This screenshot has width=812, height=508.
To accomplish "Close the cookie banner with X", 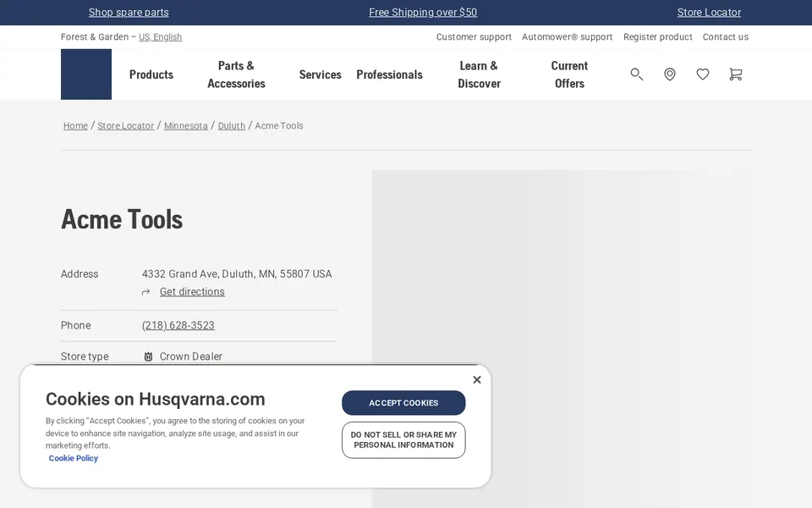I will 477,380.
